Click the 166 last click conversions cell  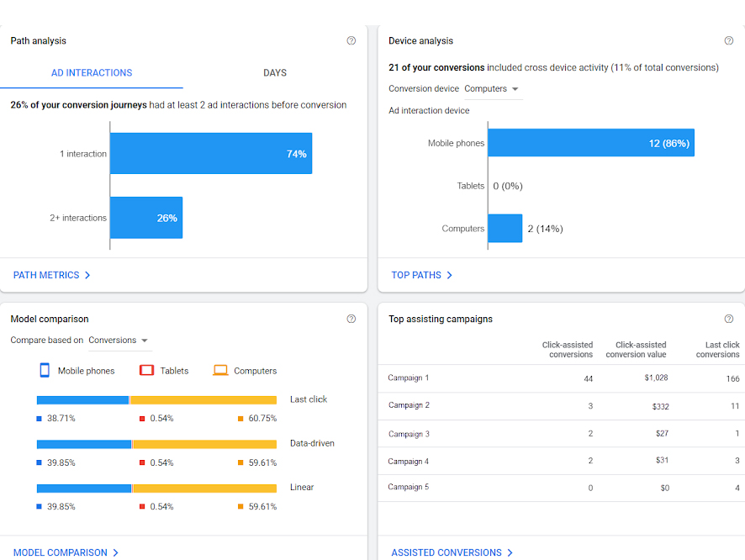(x=732, y=378)
